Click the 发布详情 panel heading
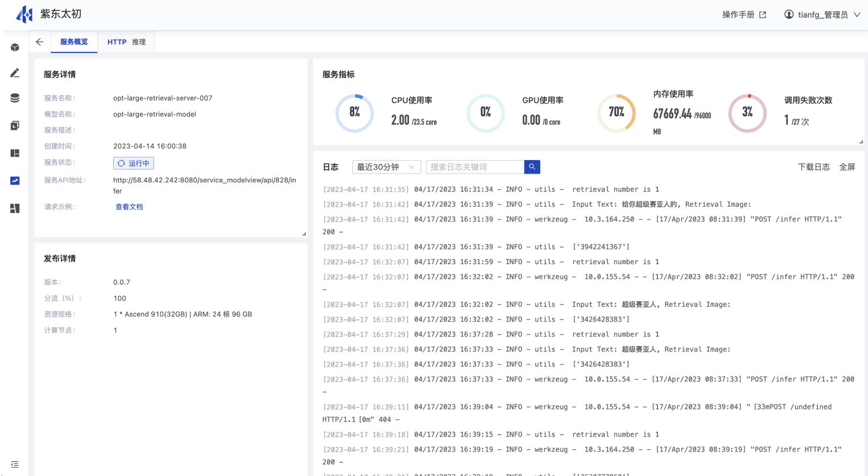This screenshot has width=868, height=476. coord(60,258)
